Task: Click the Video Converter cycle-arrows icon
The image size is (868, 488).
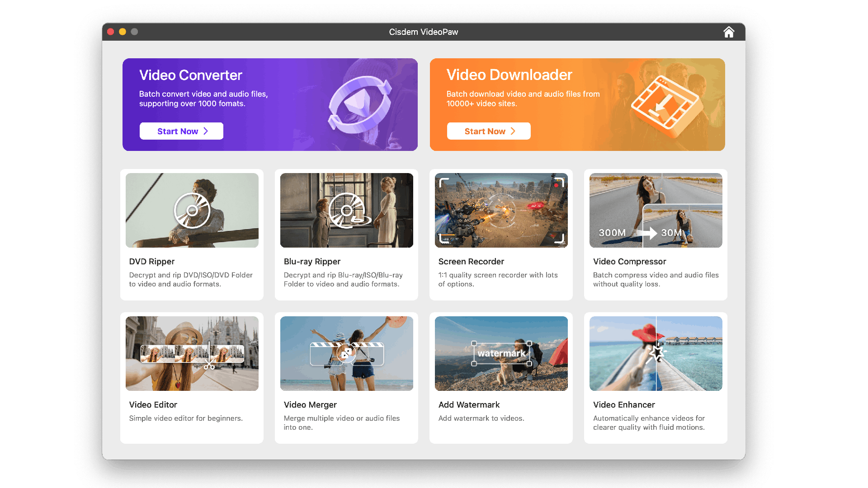Action: tap(360, 105)
